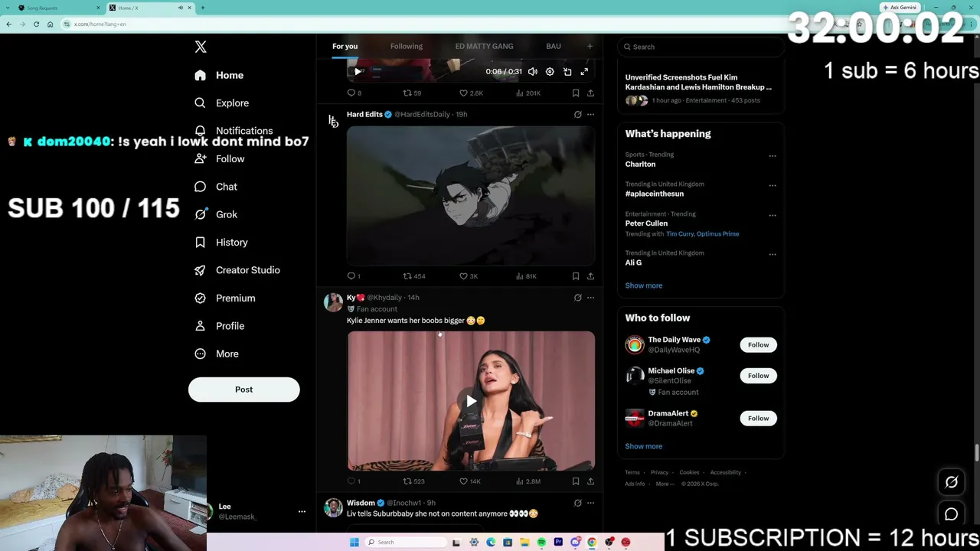
Task: Like the Kylie Jenner post with 14K likes
Action: [470, 481]
